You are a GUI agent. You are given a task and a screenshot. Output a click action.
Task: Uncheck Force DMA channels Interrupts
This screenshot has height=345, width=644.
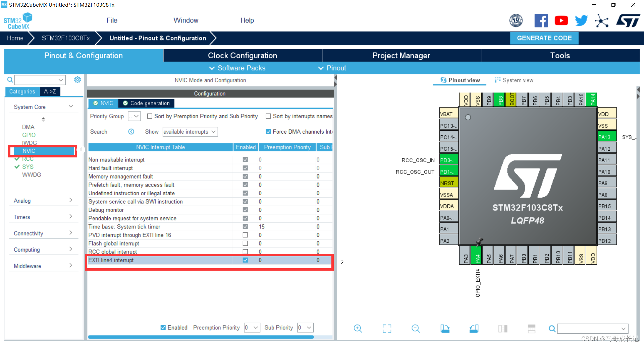(x=268, y=132)
